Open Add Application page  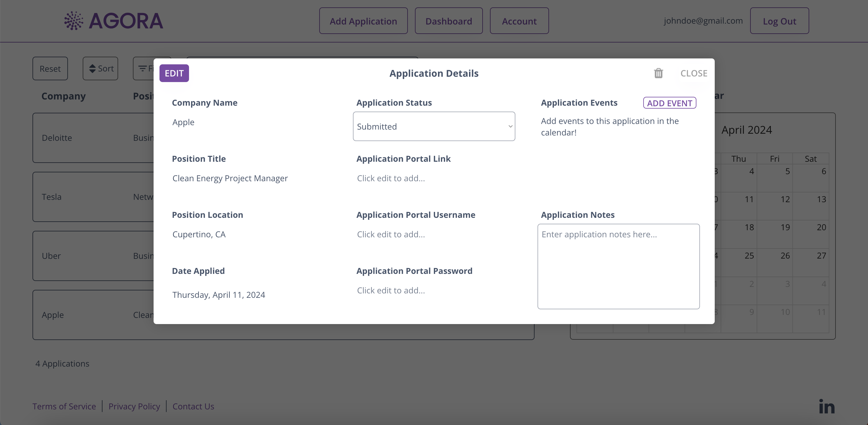363,21
